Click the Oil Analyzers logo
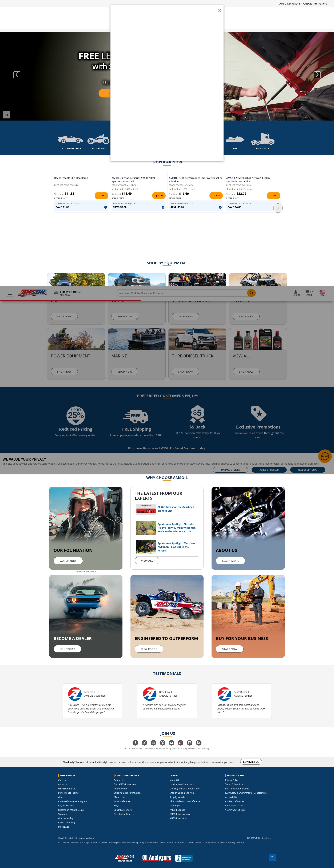This screenshot has width=334, height=868. [x=157, y=858]
